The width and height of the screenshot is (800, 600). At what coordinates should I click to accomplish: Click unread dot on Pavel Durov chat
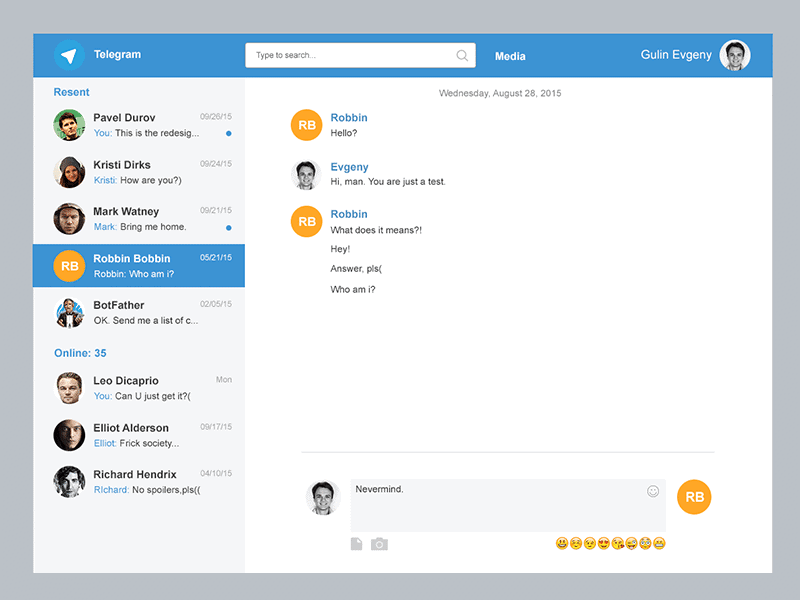point(229,134)
